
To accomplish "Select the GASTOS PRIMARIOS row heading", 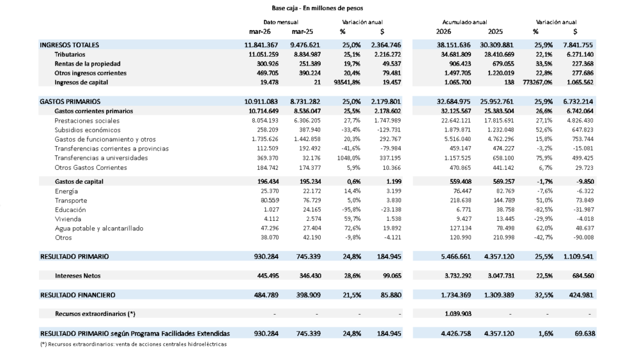I will pos(70,101).
